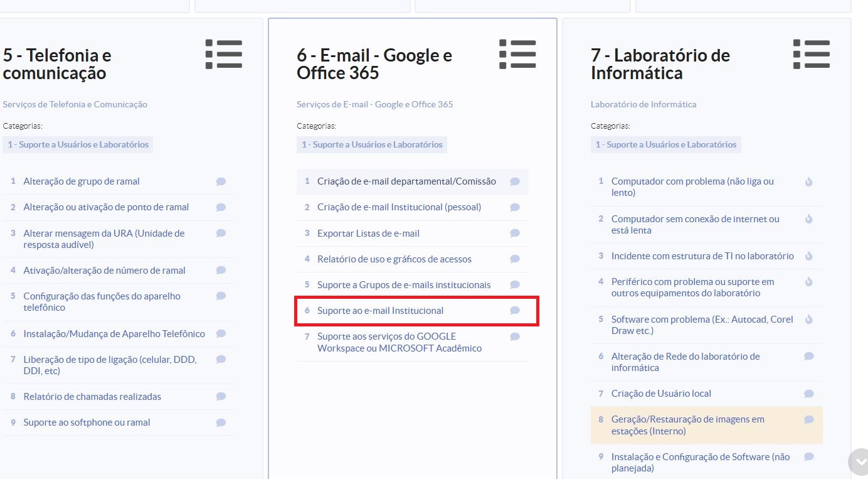Click the scroll-down chevron button at bottom right
Viewport: 868px width, 479px height.
(x=858, y=461)
